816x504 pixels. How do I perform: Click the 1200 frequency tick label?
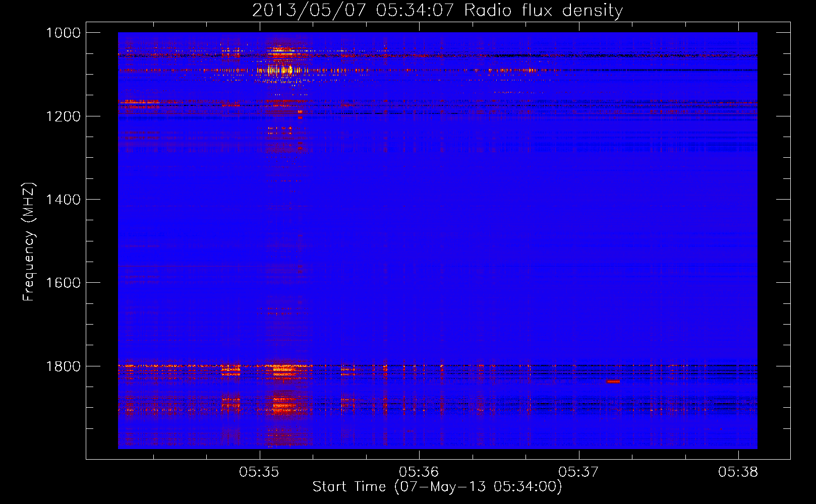coord(63,116)
